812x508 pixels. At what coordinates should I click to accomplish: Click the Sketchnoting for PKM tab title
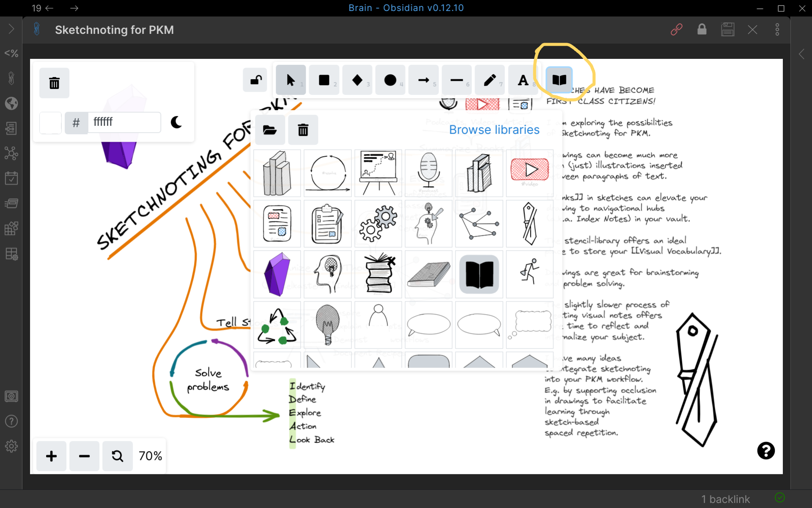click(114, 30)
